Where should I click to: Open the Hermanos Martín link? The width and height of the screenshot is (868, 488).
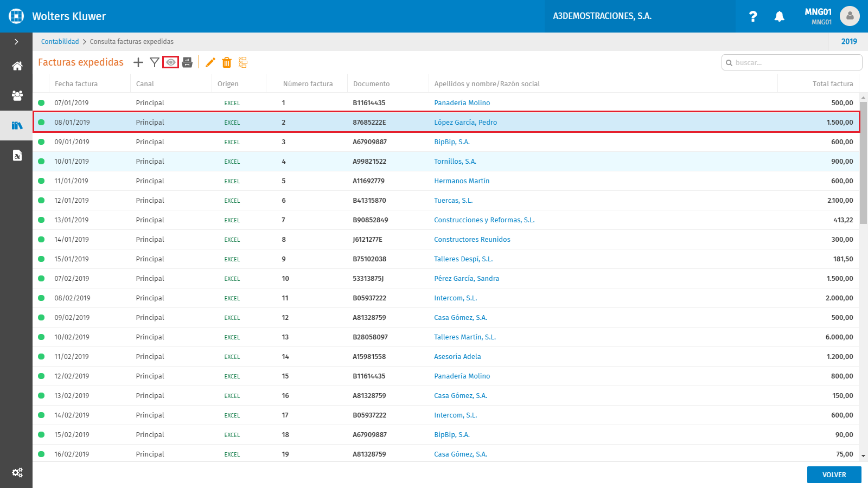click(x=462, y=181)
